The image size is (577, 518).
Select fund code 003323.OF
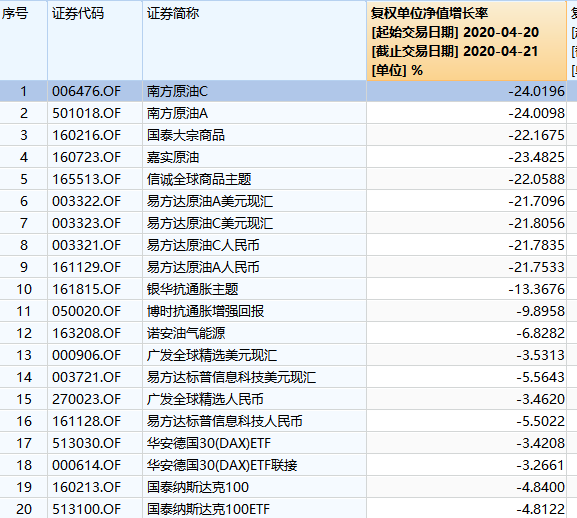[86, 223]
